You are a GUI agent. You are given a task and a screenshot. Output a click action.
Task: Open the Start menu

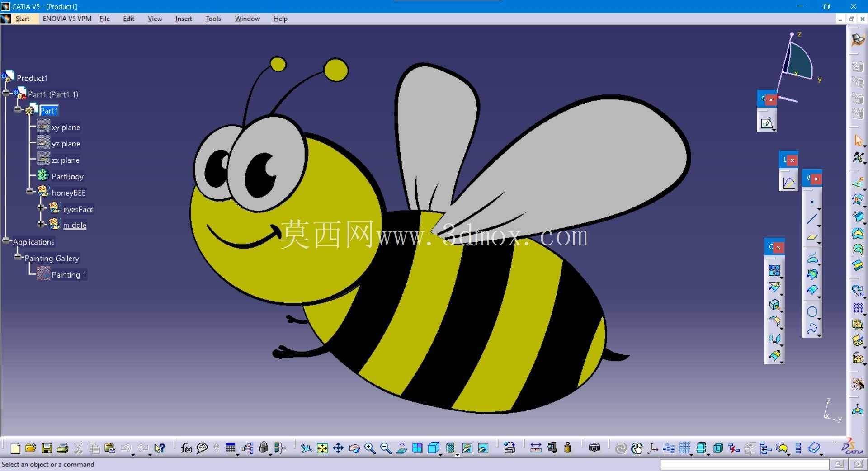point(22,19)
